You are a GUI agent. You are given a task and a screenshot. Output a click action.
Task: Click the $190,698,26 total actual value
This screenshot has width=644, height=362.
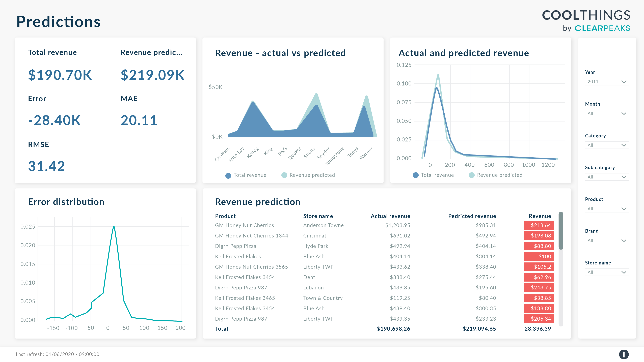point(393,329)
